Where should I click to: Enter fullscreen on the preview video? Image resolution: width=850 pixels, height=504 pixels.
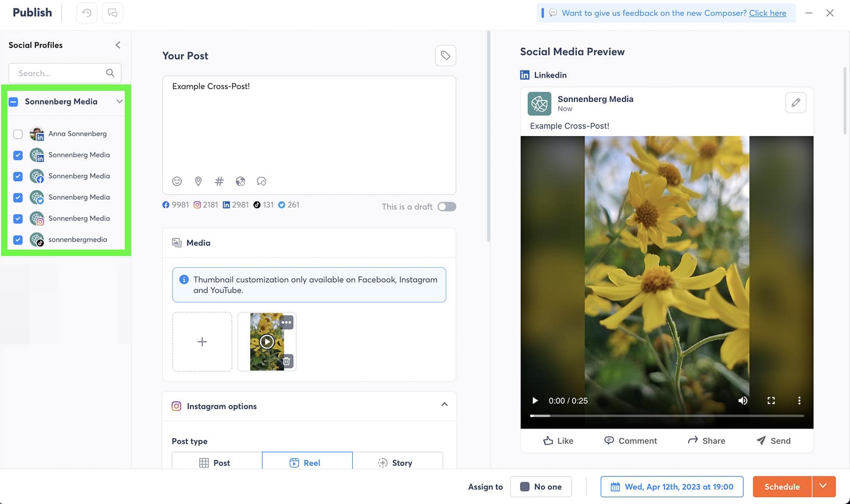[771, 401]
